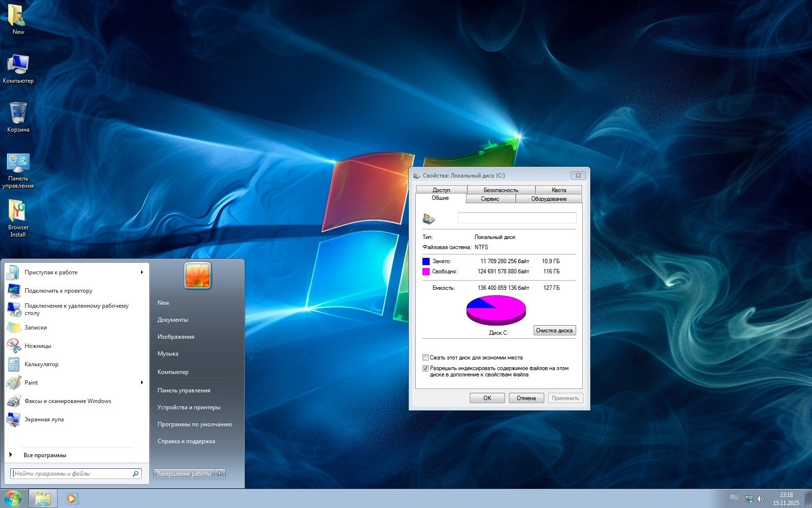Open Ножницы snipping tool in Start menu
Image resolution: width=812 pixels, height=508 pixels.
click(38, 346)
